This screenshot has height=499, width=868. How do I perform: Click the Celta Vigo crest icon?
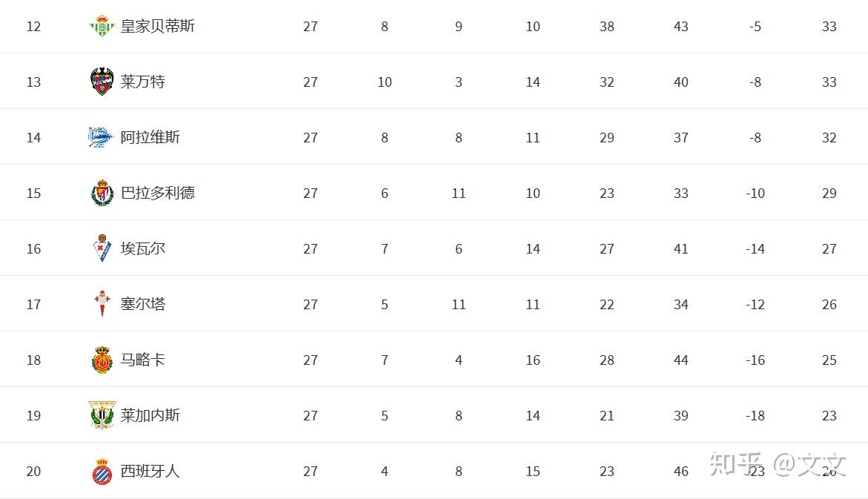point(102,303)
